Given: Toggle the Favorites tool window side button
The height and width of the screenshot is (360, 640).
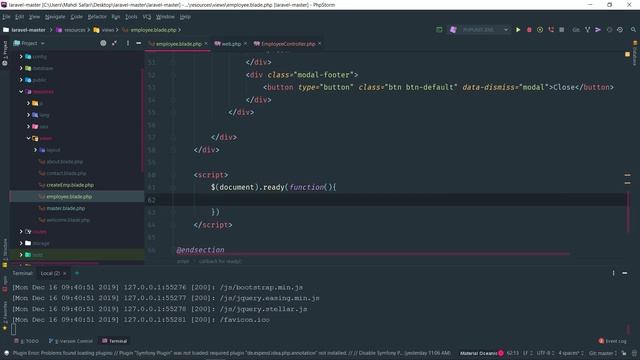Looking at the screenshot, I should tap(5, 315).
